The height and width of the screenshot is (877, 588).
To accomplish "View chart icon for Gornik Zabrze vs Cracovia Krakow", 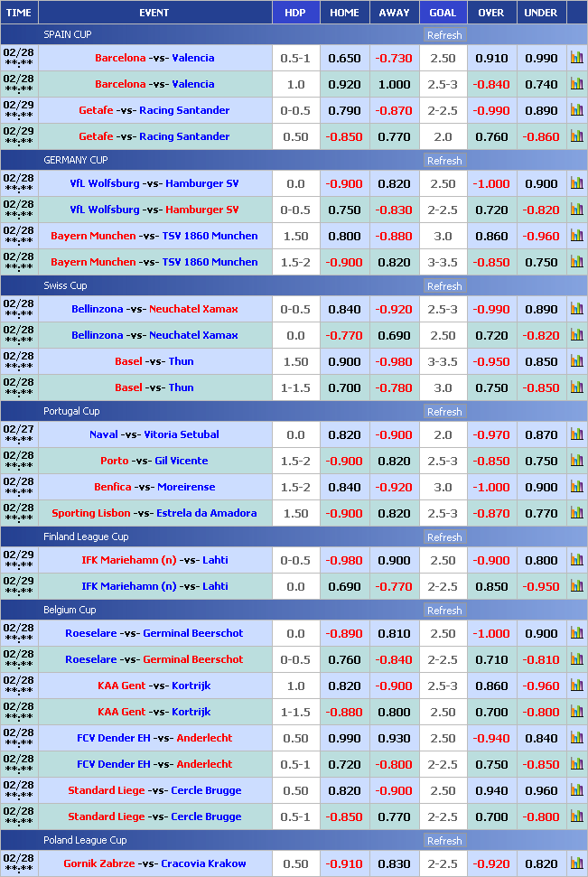I will (576, 863).
